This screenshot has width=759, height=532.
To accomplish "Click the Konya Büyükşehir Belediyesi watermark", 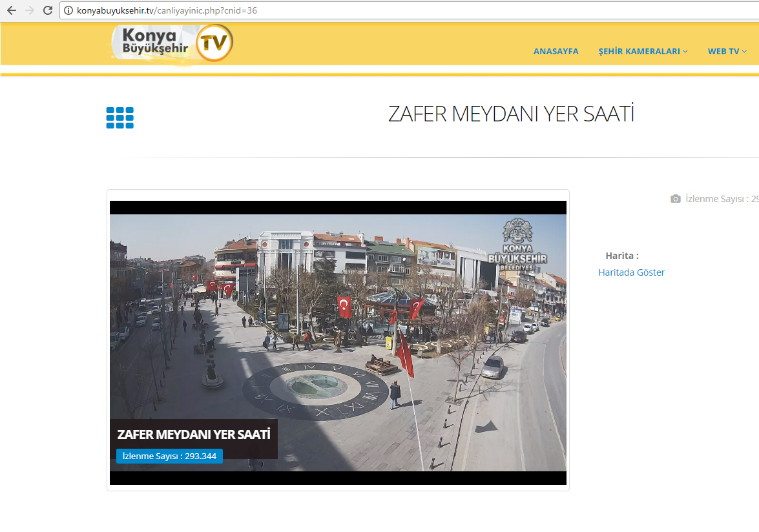I will pyautogui.click(x=517, y=244).
